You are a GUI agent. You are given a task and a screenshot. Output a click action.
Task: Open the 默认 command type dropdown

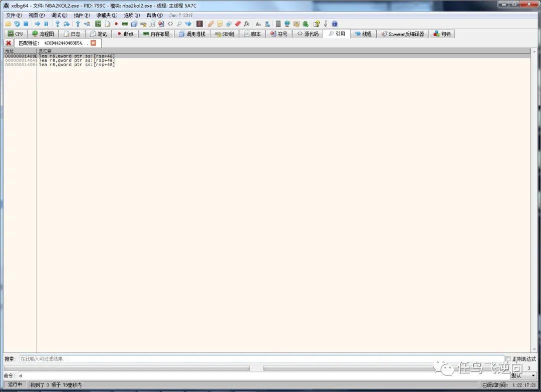(523, 375)
